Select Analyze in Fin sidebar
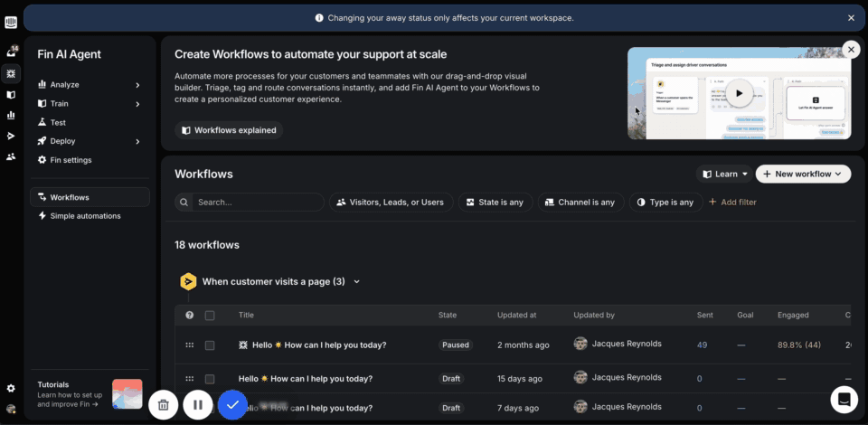This screenshot has width=868, height=425. point(65,85)
